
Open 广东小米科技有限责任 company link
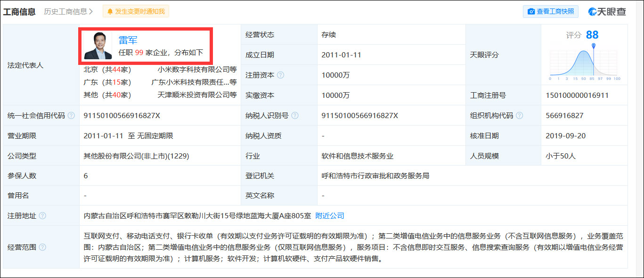click(x=194, y=82)
